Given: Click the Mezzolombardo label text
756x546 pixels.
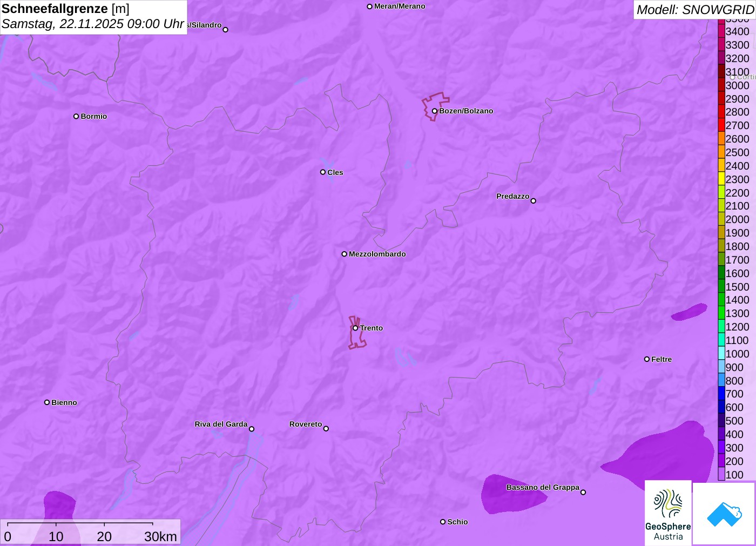Looking at the screenshot, I should click(377, 254).
